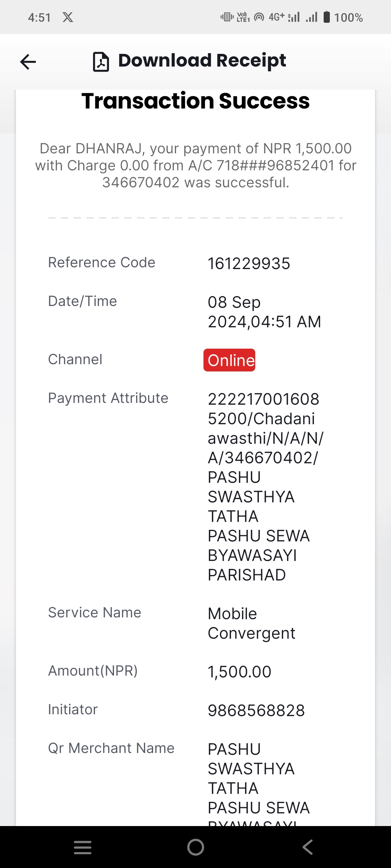The height and width of the screenshot is (868, 391).
Task: Tap the red Online channel badge
Action: click(229, 360)
